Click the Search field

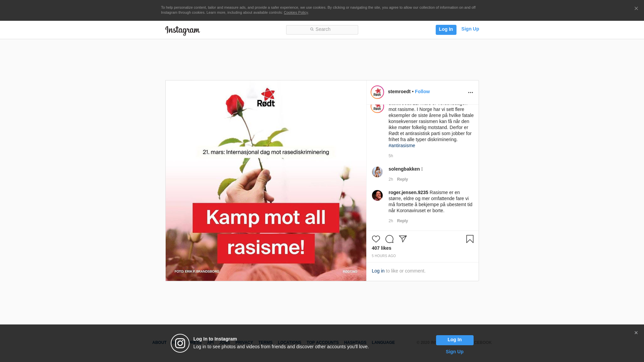322,30
